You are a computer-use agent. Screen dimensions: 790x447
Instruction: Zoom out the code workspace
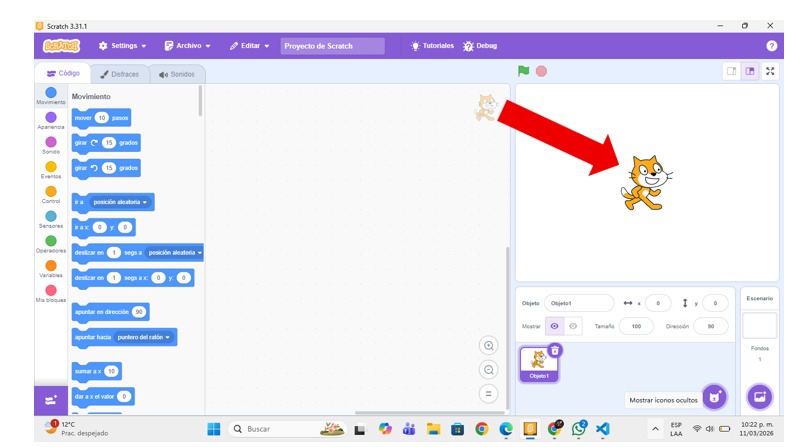[x=488, y=370]
